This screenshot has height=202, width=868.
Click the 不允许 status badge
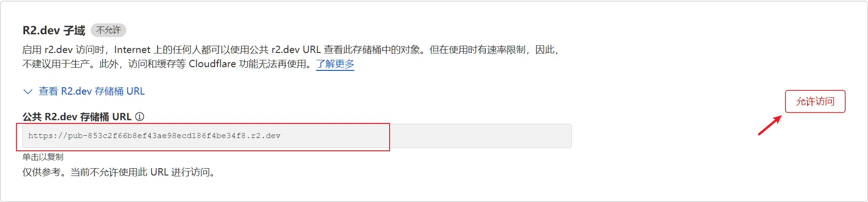tap(108, 30)
